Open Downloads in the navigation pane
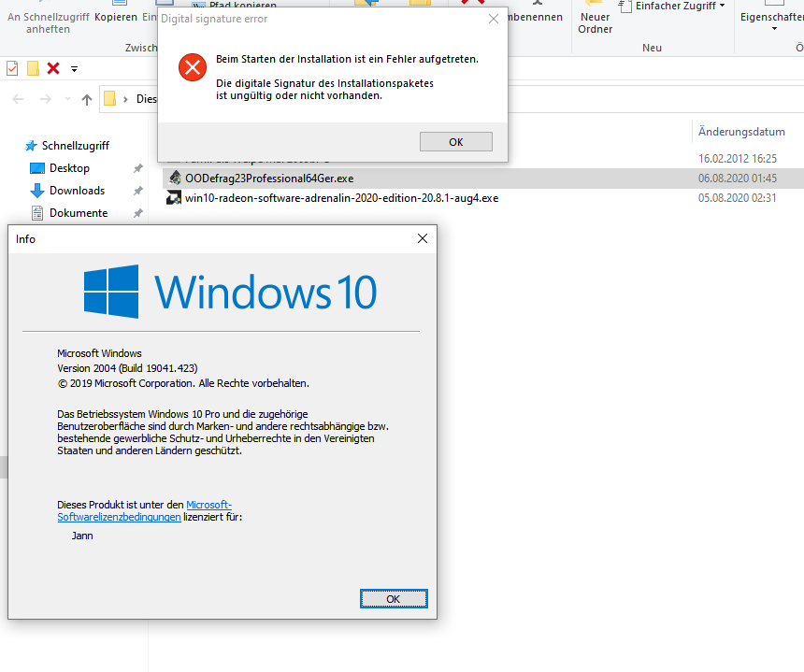This screenshot has height=672, width=804. (77, 191)
